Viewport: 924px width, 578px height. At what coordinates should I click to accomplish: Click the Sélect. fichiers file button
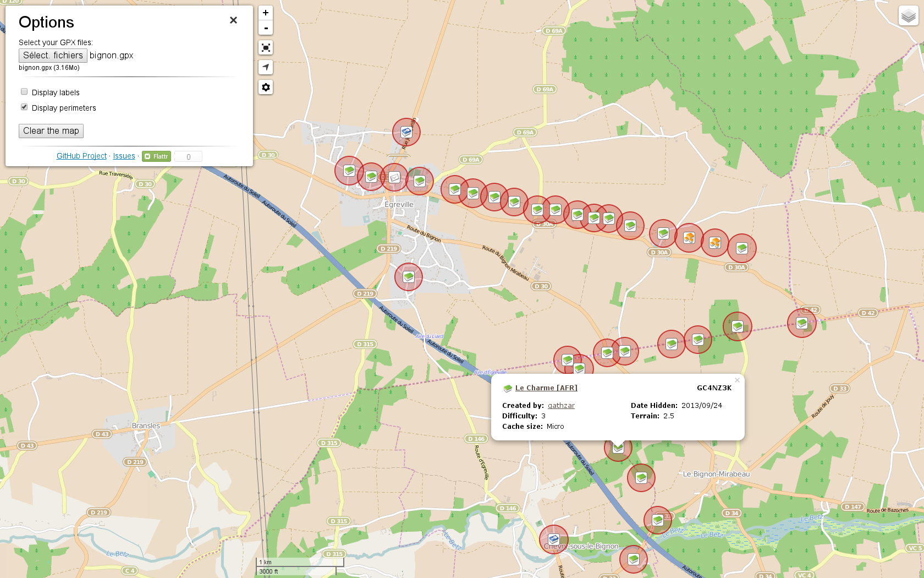point(53,56)
